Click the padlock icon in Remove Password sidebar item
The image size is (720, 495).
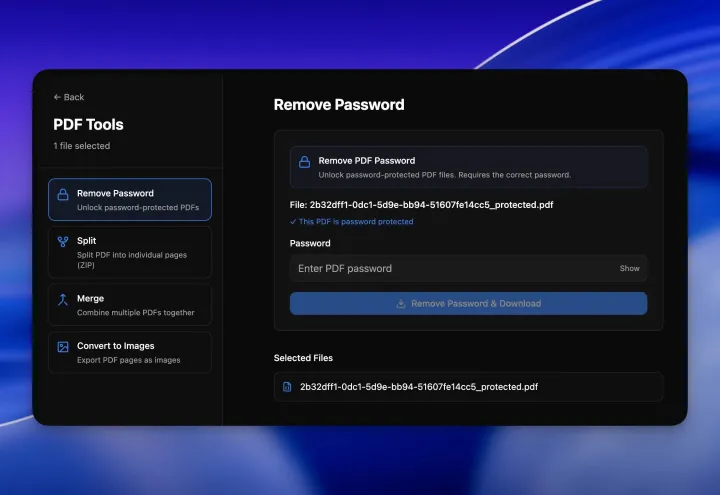pos(63,195)
